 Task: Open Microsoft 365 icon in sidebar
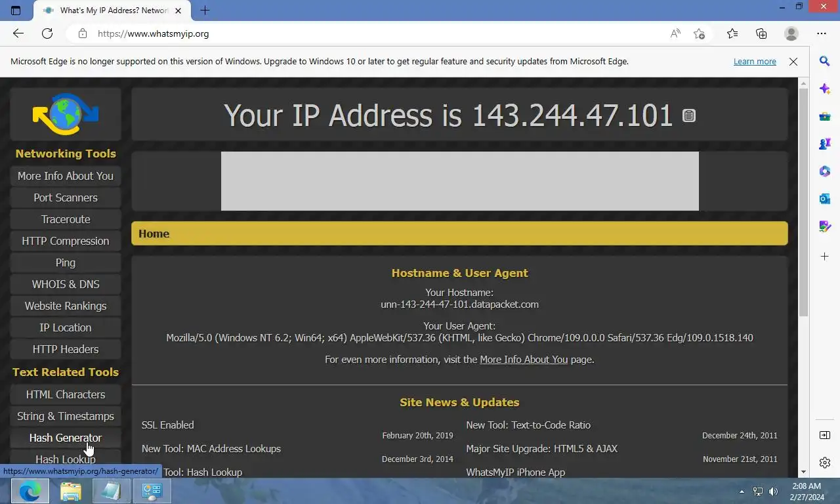[825, 171]
